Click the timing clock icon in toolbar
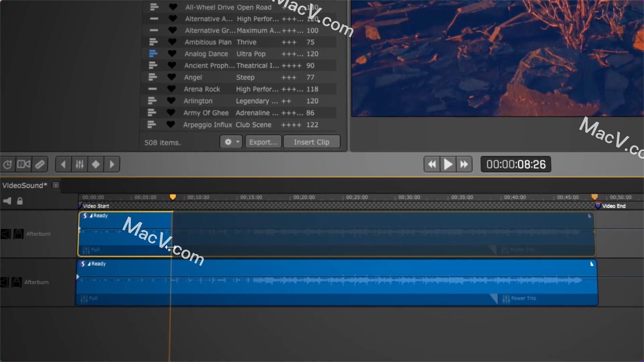 point(8,164)
